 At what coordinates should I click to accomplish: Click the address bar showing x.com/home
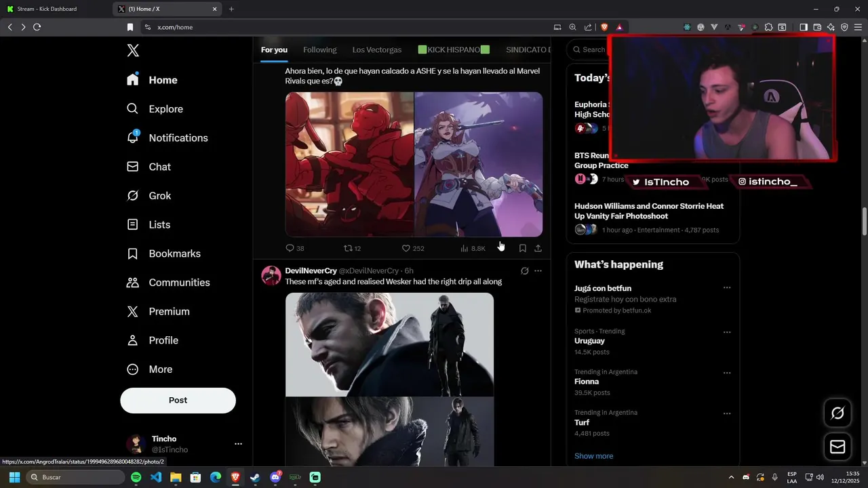(346, 27)
